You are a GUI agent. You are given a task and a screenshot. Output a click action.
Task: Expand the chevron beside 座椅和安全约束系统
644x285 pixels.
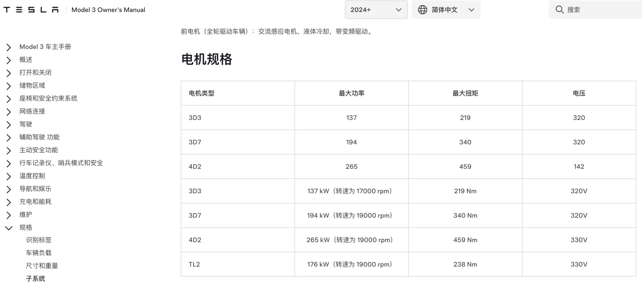[9, 99]
